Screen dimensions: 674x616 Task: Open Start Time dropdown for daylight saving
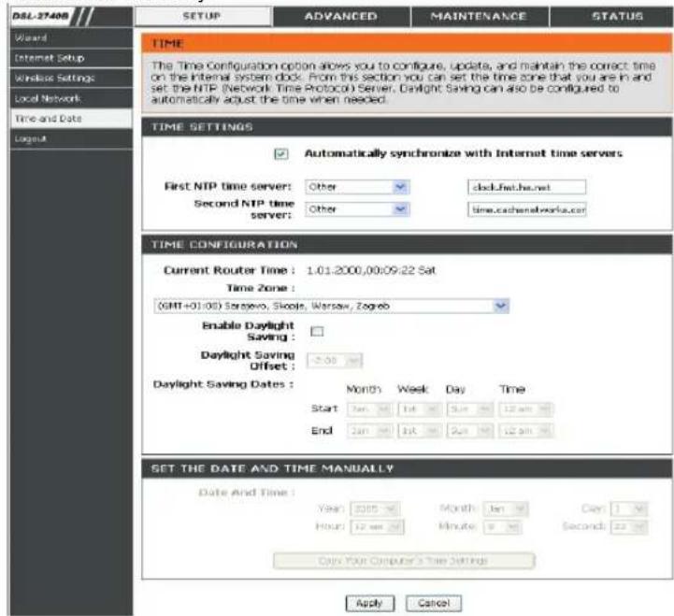(526, 408)
